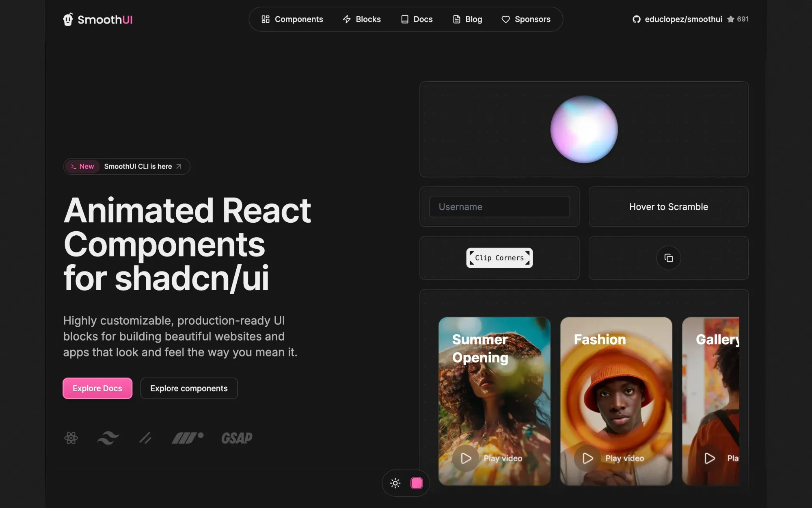Click the React logo icon
The height and width of the screenshot is (508, 812).
71,438
